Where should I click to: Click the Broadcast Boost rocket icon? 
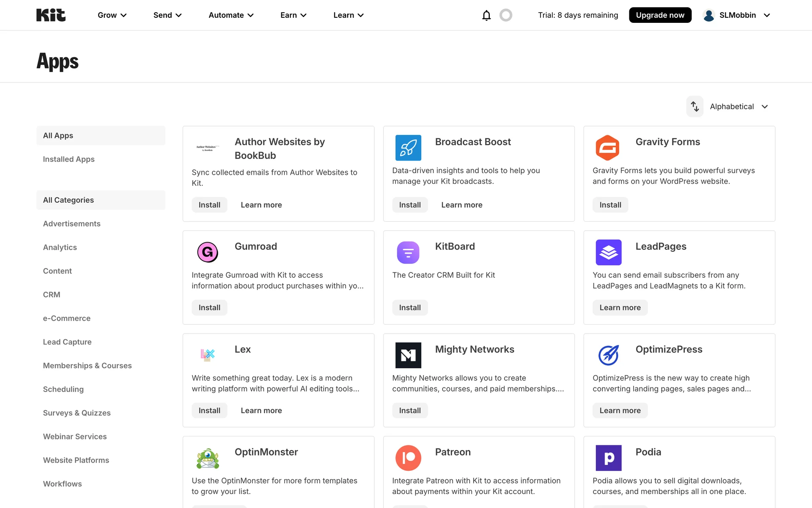click(x=408, y=148)
